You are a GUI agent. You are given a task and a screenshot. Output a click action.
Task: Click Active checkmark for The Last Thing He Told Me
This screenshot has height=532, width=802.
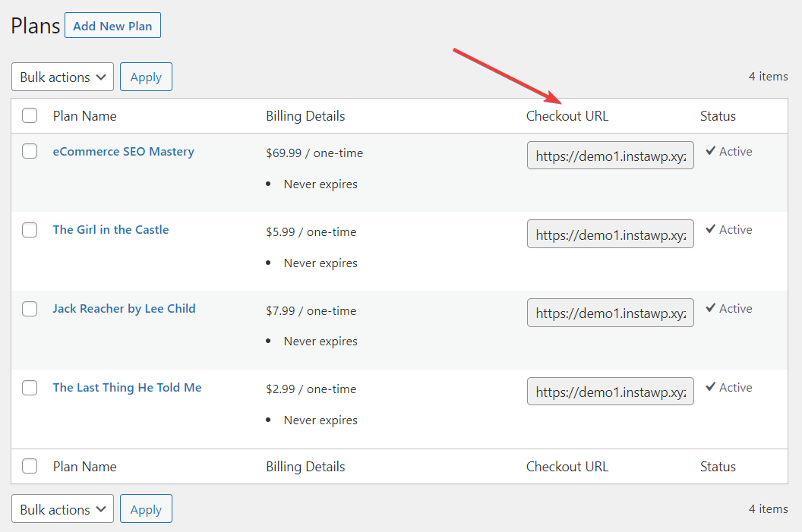tap(710, 387)
